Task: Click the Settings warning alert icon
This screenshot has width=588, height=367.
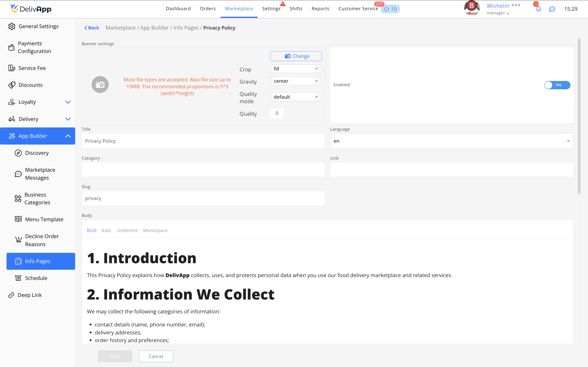Action: 283,4
